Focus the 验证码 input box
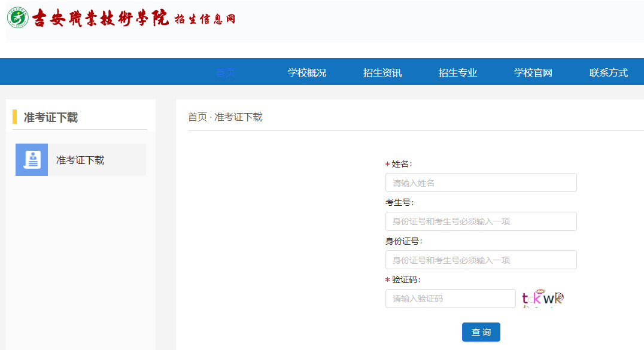 (x=450, y=299)
